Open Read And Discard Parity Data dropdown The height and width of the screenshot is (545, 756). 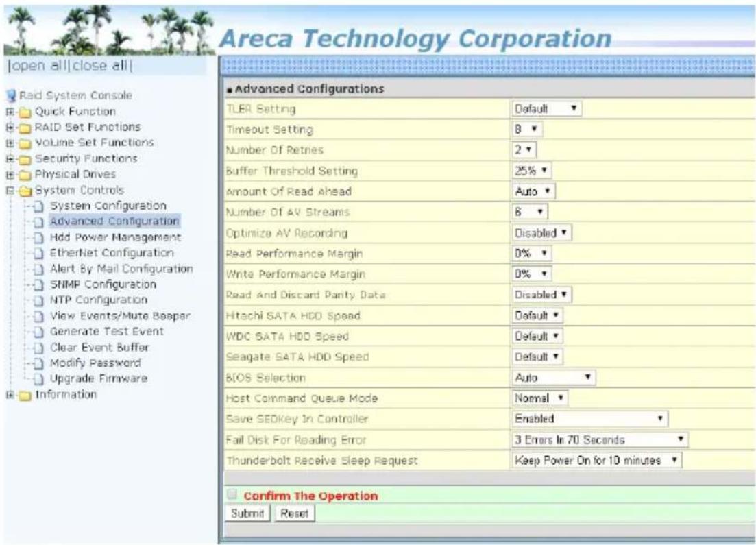click(541, 295)
